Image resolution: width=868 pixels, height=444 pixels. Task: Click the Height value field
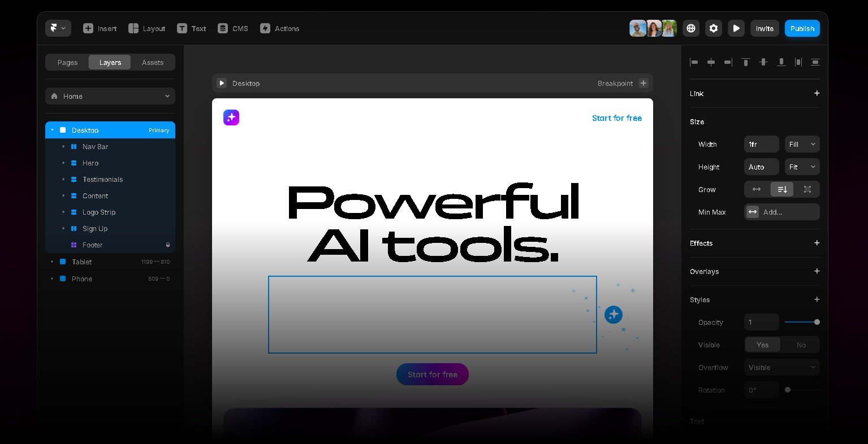click(762, 167)
